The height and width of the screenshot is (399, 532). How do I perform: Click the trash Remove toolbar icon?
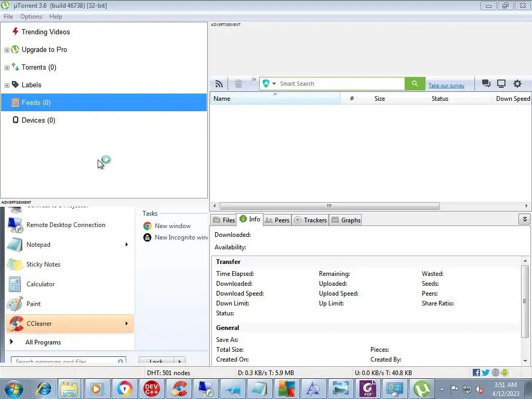(238, 84)
